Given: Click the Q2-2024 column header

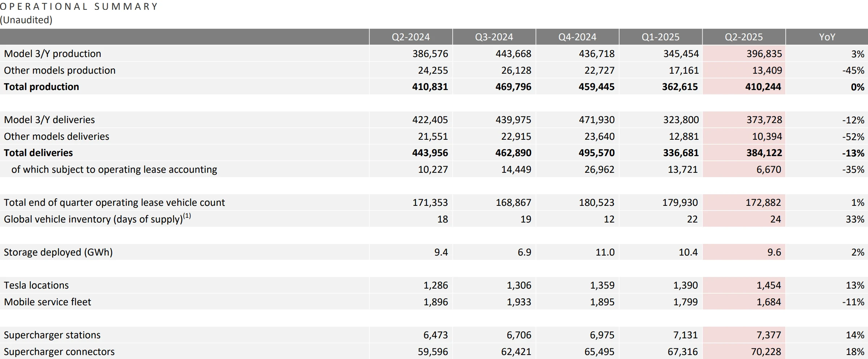Looking at the screenshot, I should tap(411, 37).
